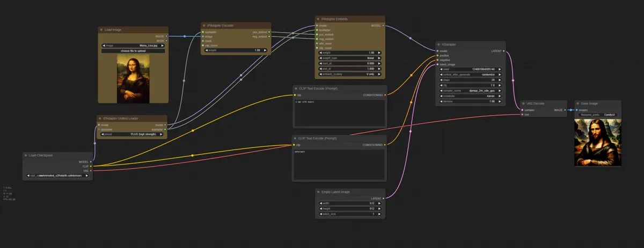
Task: Click the IMAGE output socket on Load Image
Action: pyautogui.click(x=166, y=36)
